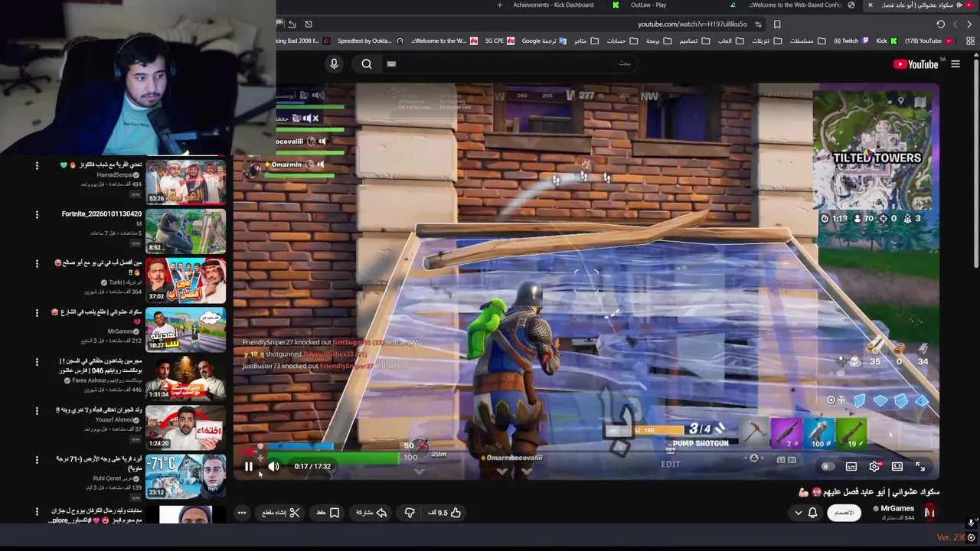Go forward in browser history
Viewport: 980px width, 551px height.
click(x=955, y=24)
